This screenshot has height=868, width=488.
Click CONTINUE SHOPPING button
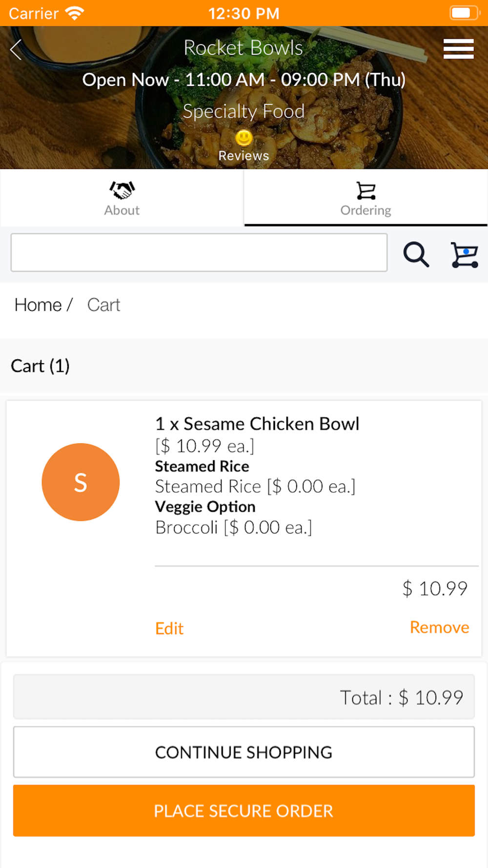point(244,752)
